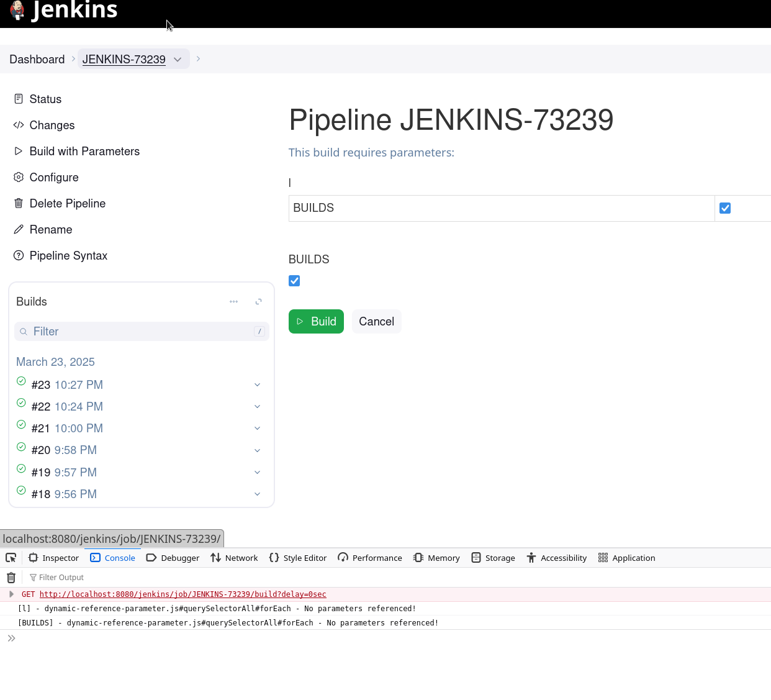This screenshot has height=700, width=771.
Task: Switch to the Application devtools tab
Action: point(626,558)
